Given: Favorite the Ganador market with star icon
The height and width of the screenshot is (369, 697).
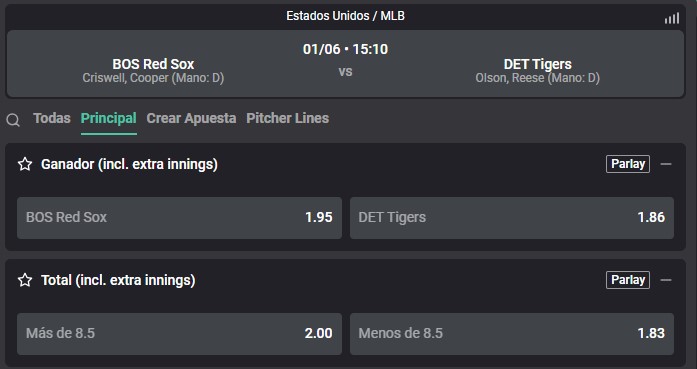Looking at the screenshot, I should [x=25, y=164].
